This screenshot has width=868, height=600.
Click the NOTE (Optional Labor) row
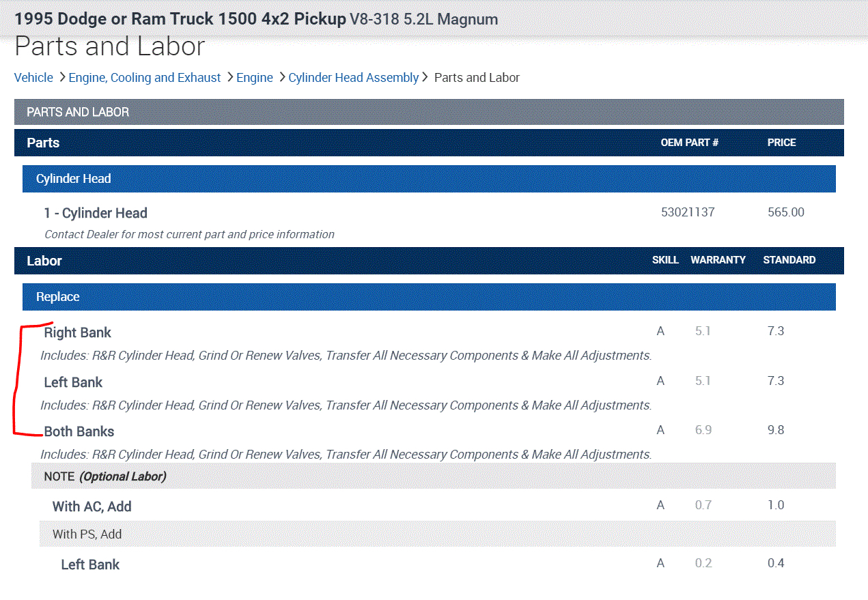pyautogui.click(x=105, y=476)
